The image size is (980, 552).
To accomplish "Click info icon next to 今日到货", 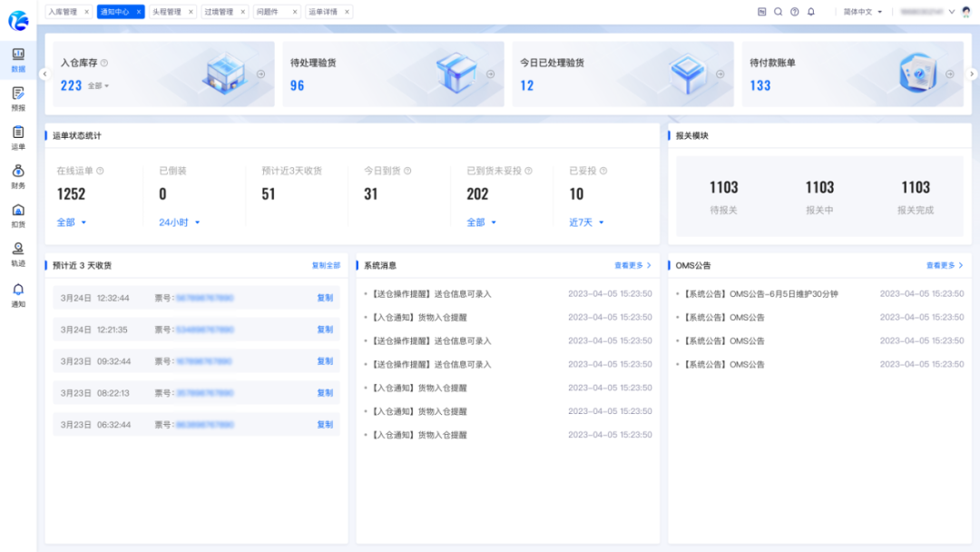I will point(407,171).
